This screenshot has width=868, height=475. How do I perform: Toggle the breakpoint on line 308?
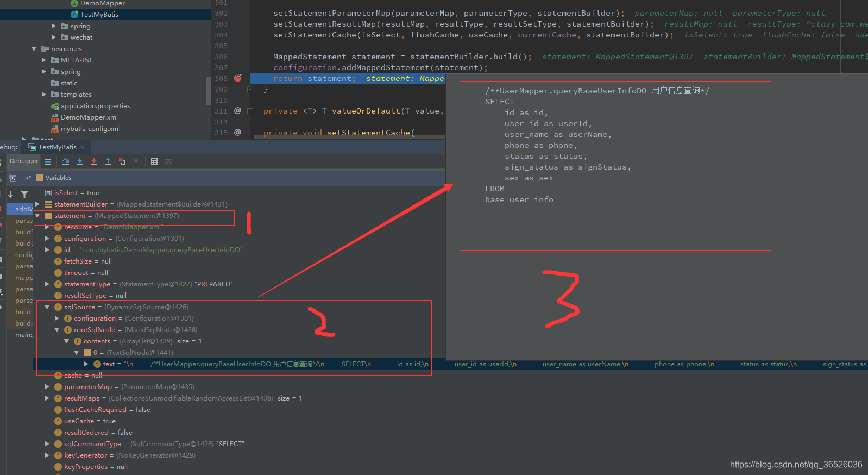pos(238,78)
